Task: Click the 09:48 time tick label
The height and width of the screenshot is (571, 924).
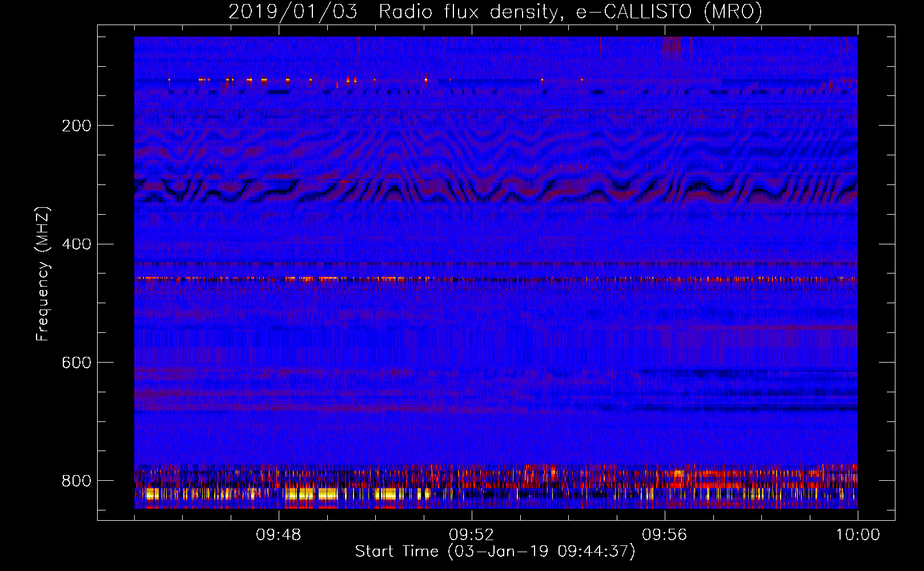Action: (x=279, y=535)
